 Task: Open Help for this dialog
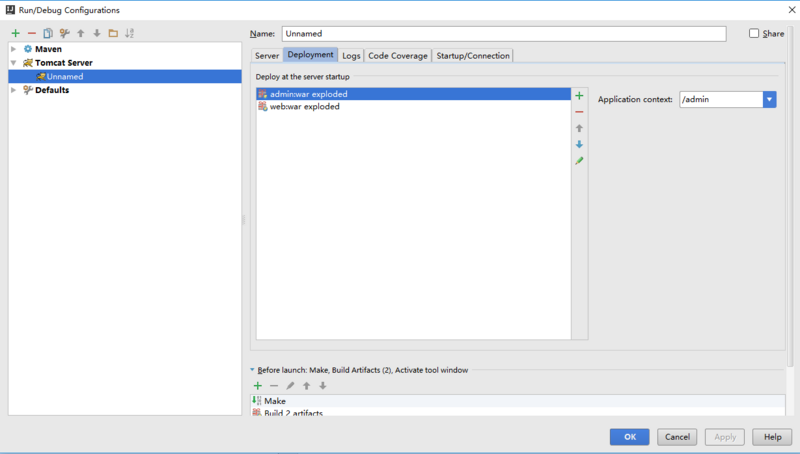pyautogui.click(x=772, y=437)
